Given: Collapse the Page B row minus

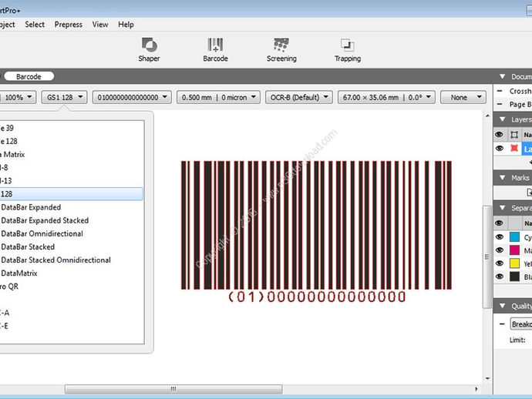Looking at the screenshot, I should coord(500,104).
